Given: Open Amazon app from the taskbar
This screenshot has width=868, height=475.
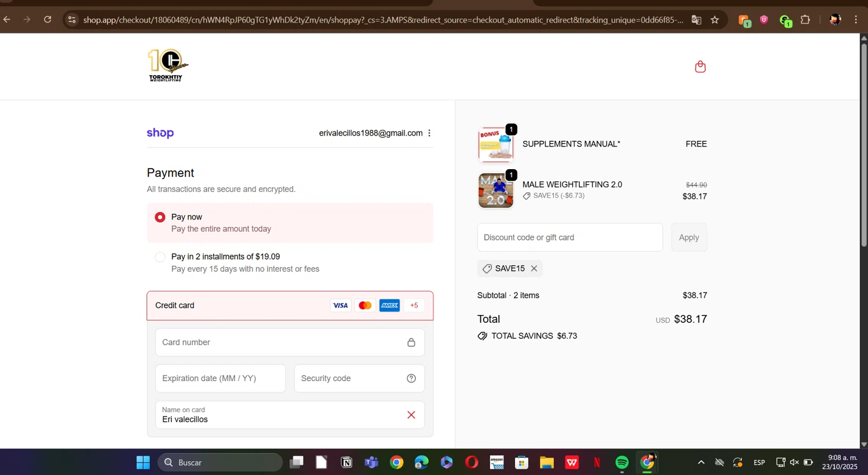Looking at the screenshot, I should [497, 462].
